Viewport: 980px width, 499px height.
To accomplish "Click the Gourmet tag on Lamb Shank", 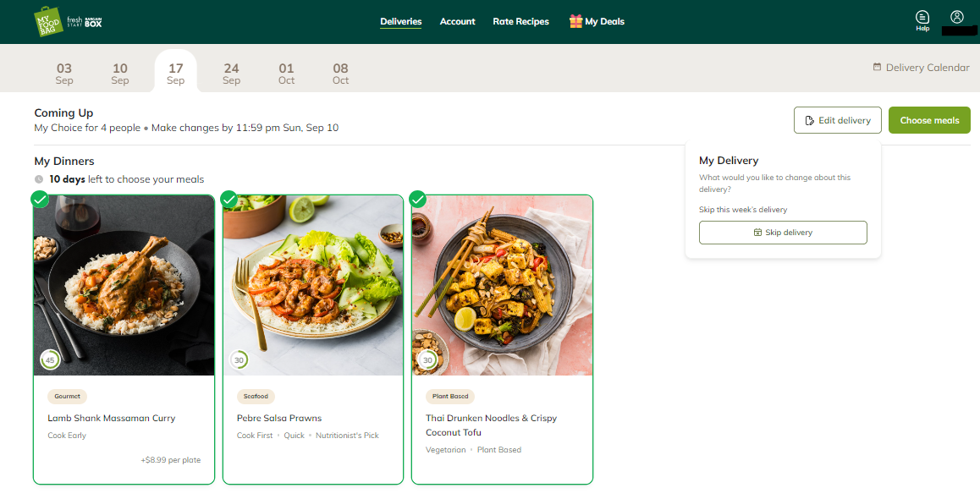I will pyautogui.click(x=67, y=396).
